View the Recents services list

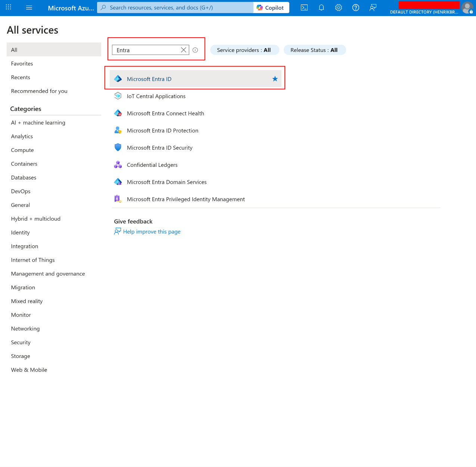pos(21,77)
